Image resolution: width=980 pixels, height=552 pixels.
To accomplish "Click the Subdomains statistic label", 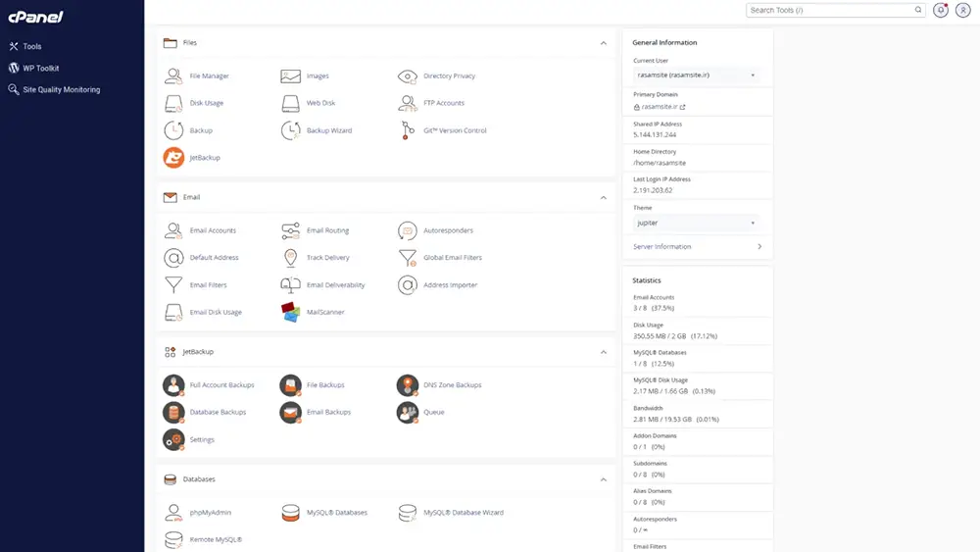I will [650, 463].
